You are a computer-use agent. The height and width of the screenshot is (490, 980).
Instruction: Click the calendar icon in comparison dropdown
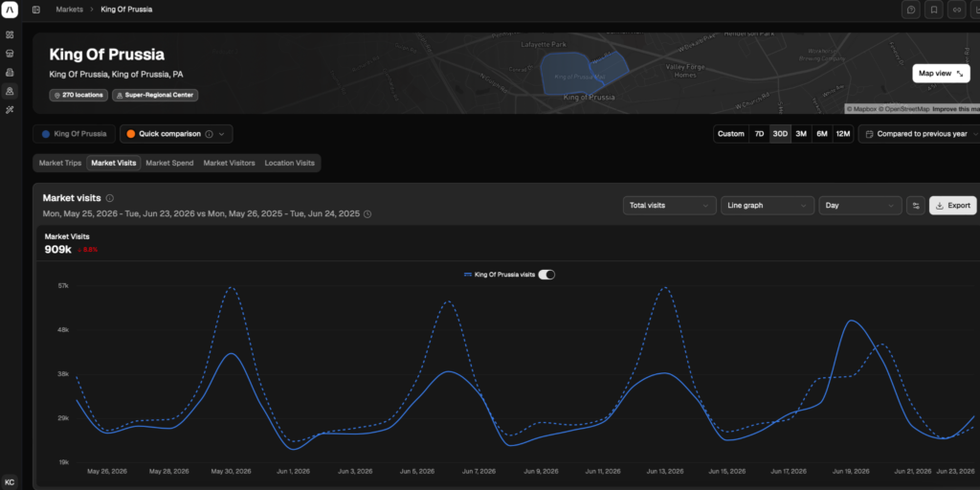point(869,134)
